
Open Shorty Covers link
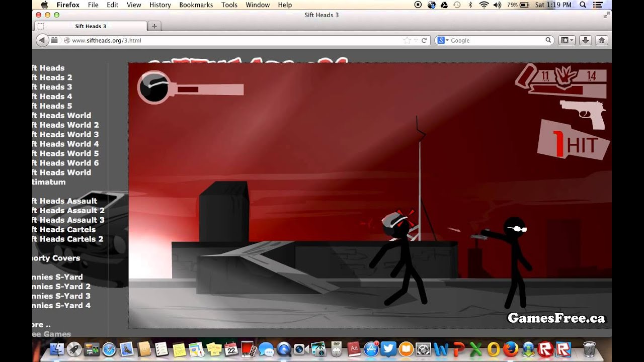pos(56,258)
